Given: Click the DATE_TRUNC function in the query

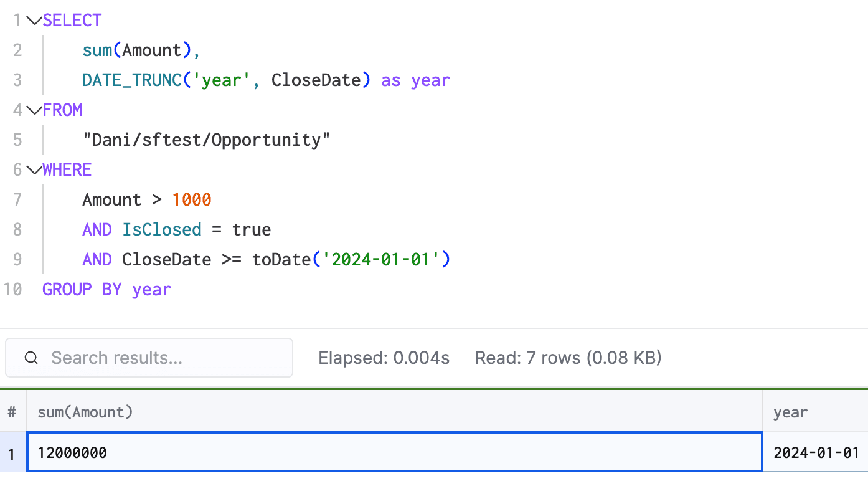Looking at the screenshot, I should (x=132, y=80).
